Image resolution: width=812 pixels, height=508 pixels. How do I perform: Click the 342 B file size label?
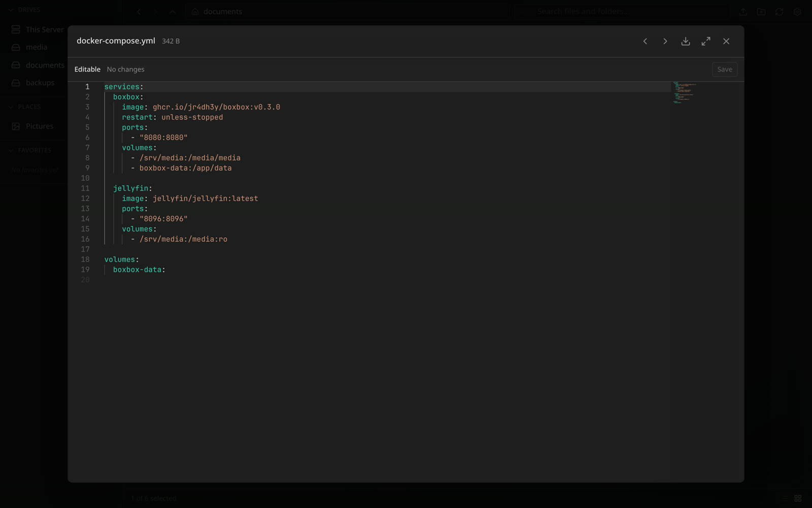point(171,41)
